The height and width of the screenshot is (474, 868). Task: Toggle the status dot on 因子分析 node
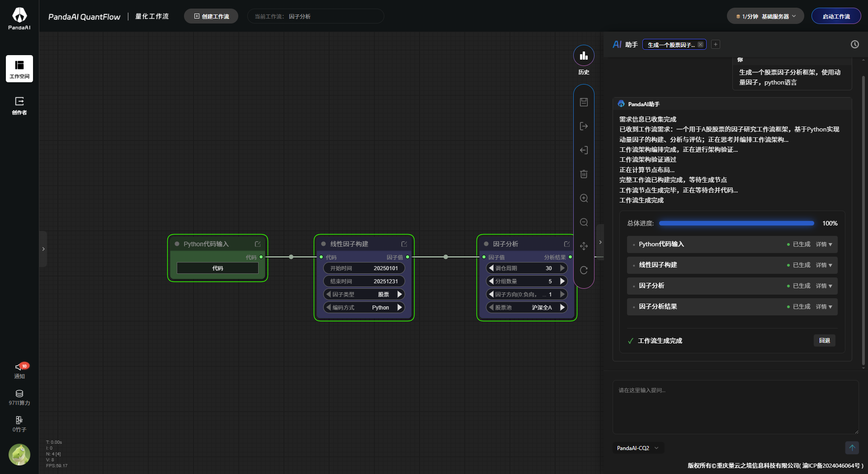486,244
